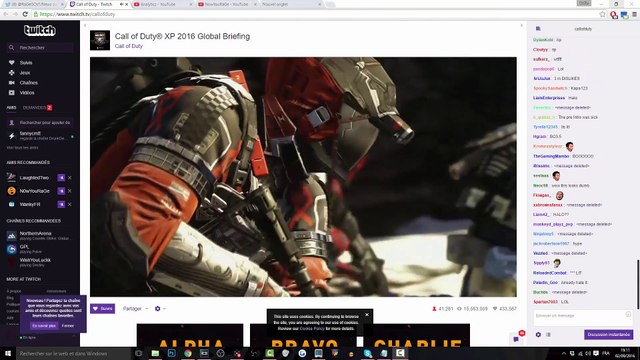The width and height of the screenshot is (640, 360).
Task: Click Voir tous les amis link
Action: (22, 148)
